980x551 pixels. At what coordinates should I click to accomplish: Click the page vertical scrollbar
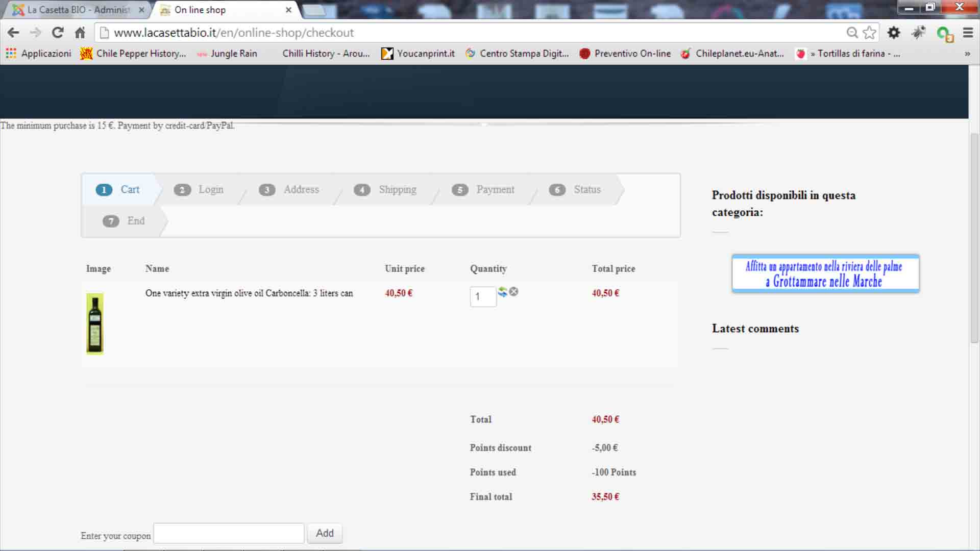pos(974,238)
